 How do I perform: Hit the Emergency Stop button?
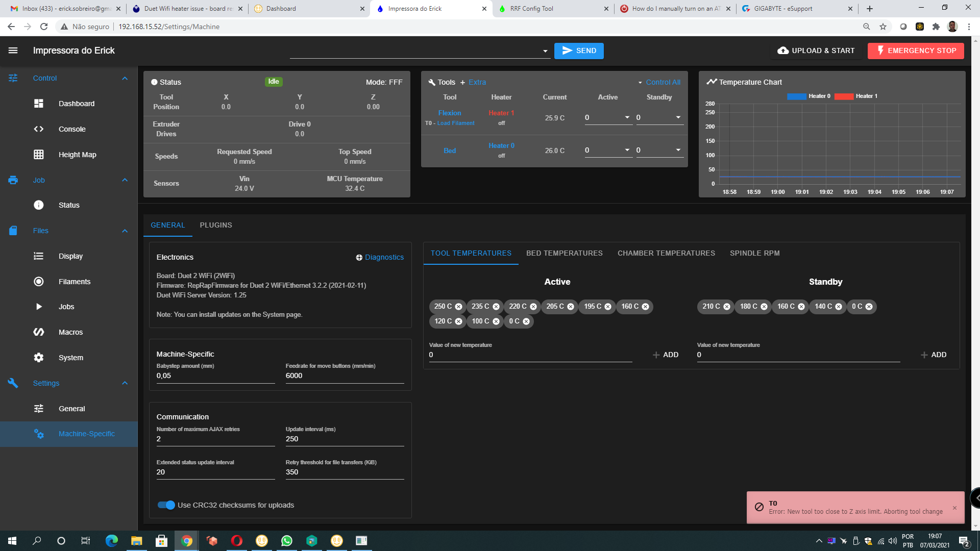[x=916, y=51]
